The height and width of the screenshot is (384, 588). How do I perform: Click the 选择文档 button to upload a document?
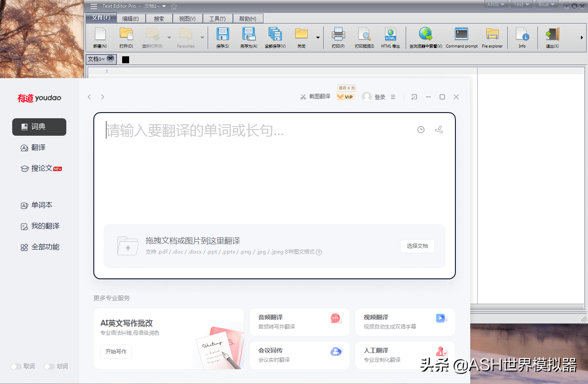[417, 246]
